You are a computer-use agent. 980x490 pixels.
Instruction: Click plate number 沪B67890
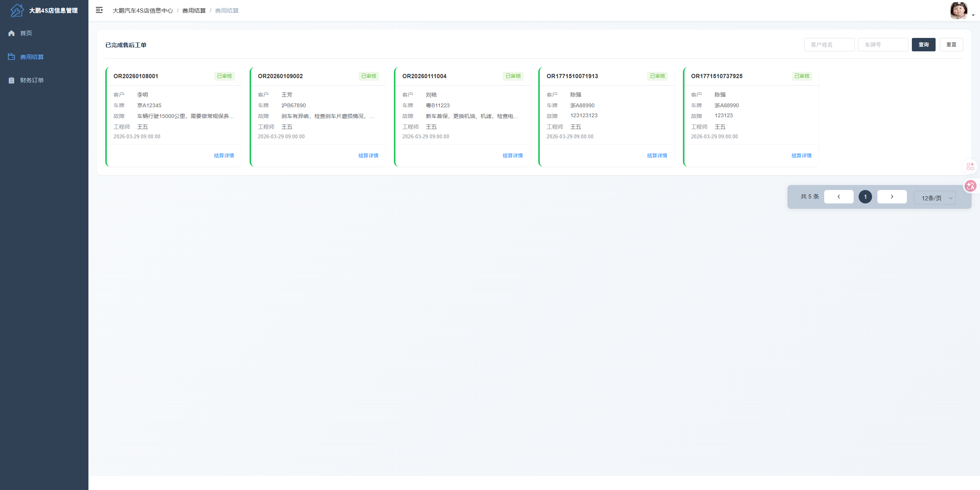(294, 105)
